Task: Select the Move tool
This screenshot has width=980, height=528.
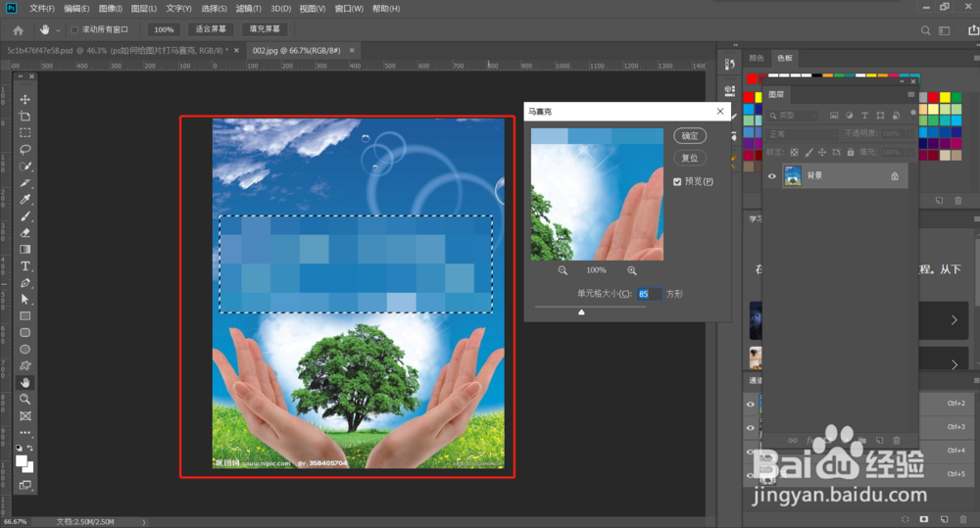Action: (x=25, y=99)
